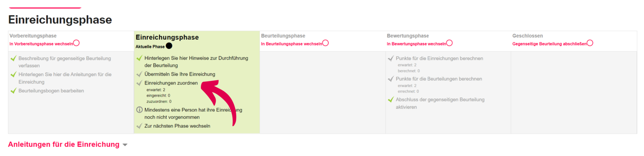Click the 'Anleitungen für die Einreichung' heading
The height and width of the screenshot is (156, 644).
(x=64, y=145)
